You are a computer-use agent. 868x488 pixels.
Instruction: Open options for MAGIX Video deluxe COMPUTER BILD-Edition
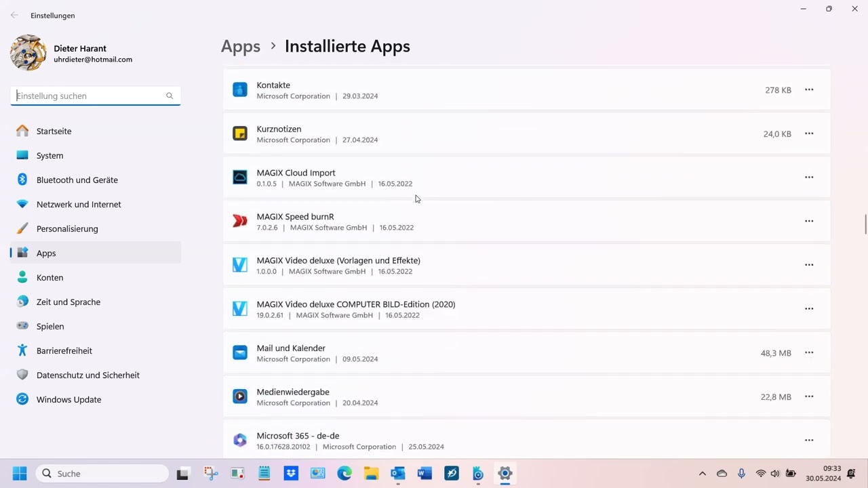(x=809, y=309)
